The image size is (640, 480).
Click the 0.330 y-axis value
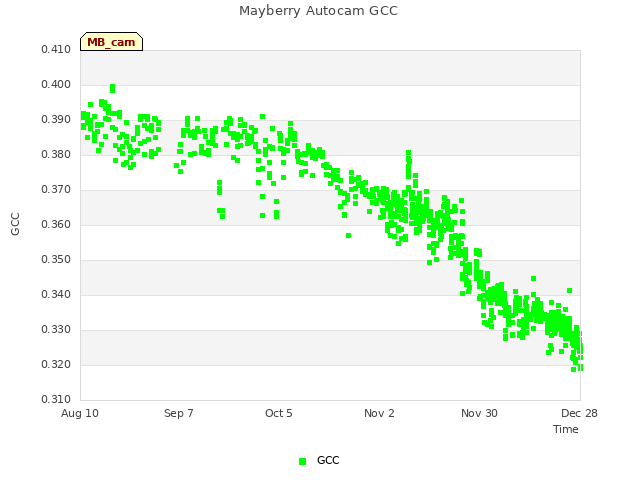[56, 329]
